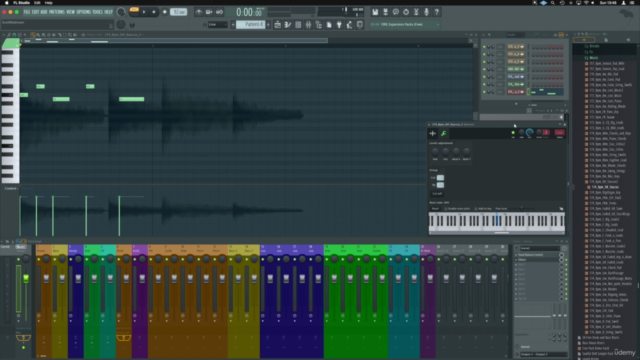Open the Piano roll view icon
The width and height of the screenshot is (640, 360).
(288, 25)
